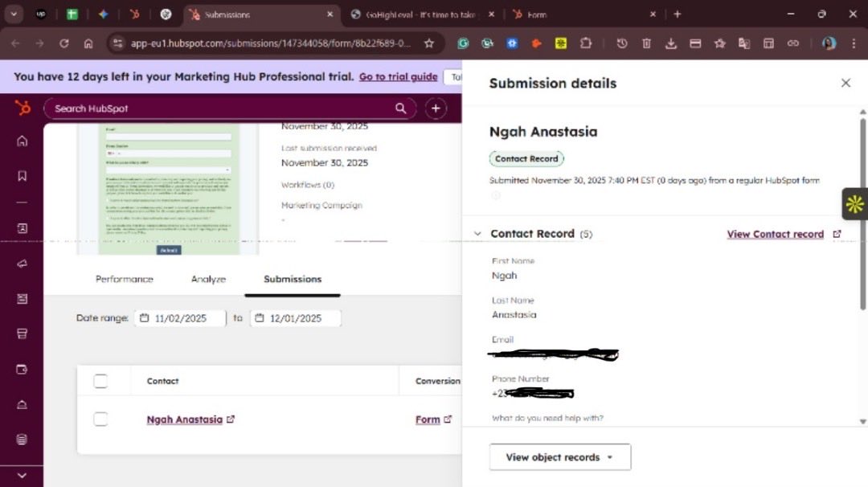Open Marketing megaphone icon in sidebar
Screen dimensions: 868x487
(x=23, y=264)
